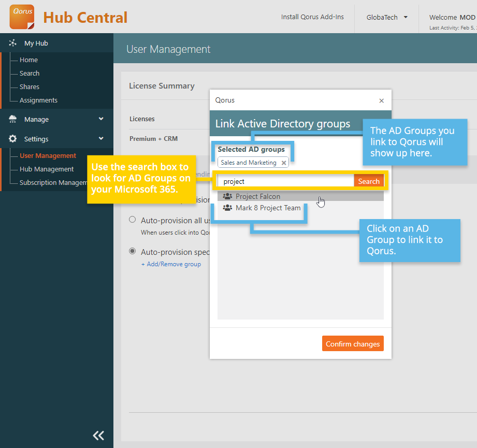This screenshot has width=477, height=448.
Task: Click the Hub Central title
Action: tap(85, 17)
